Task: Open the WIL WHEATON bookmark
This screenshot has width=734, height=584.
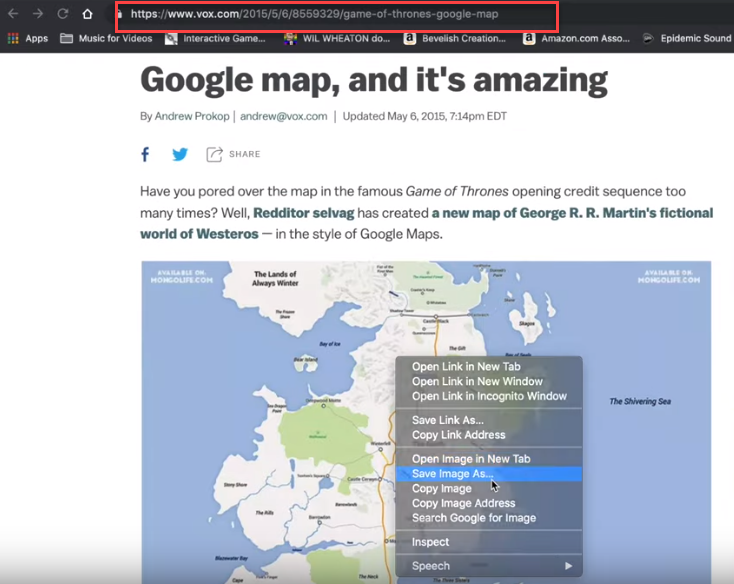Action: coord(337,38)
